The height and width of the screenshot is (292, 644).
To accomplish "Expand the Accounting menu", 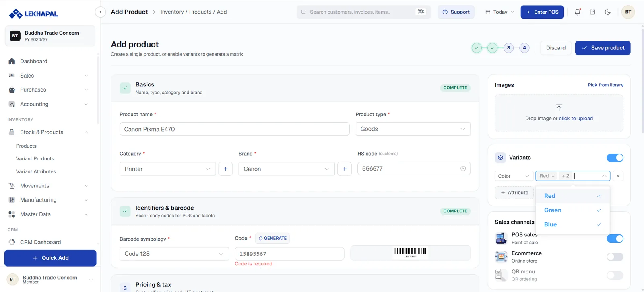I will pyautogui.click(x=86, y=104).
